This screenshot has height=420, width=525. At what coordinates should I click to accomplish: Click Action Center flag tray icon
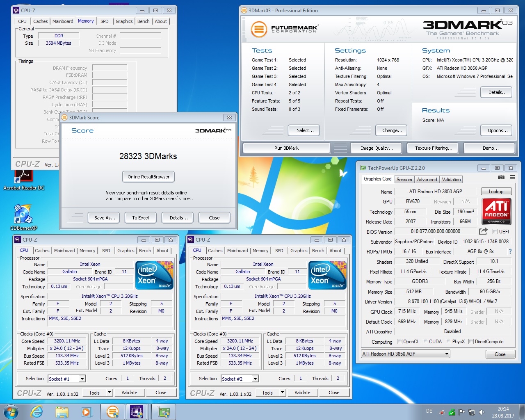pyautogui.click(x=462, y=412)
